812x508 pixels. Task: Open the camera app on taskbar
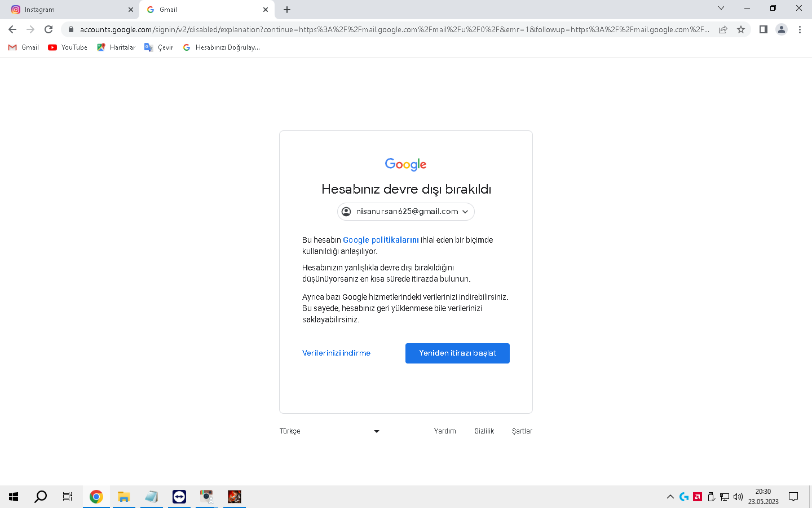tap(207, 497)
